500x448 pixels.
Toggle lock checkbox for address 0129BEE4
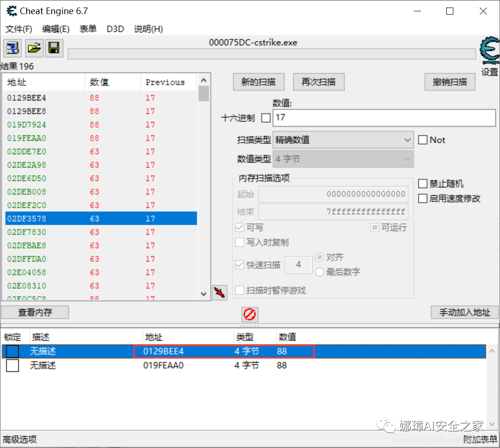pos(12,351)
